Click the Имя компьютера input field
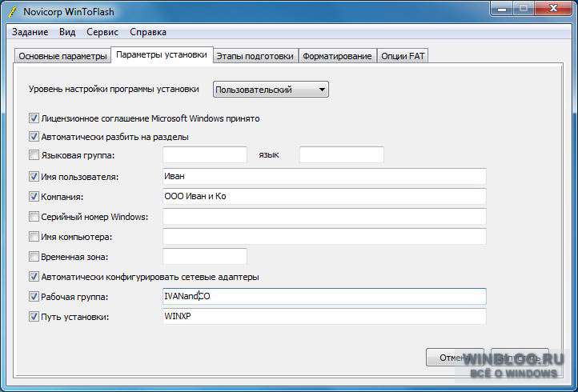This screenshot has height=392, width=578. coord(324,237)
